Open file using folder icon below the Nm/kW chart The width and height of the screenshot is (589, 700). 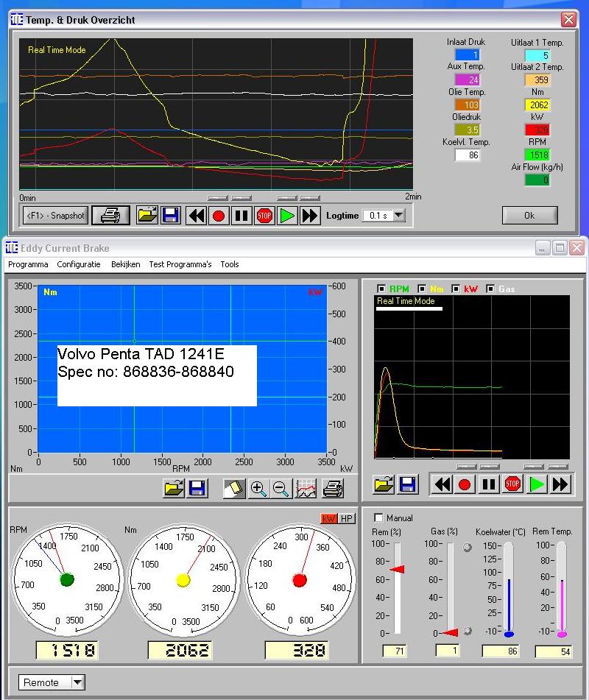tap(174, 488)
